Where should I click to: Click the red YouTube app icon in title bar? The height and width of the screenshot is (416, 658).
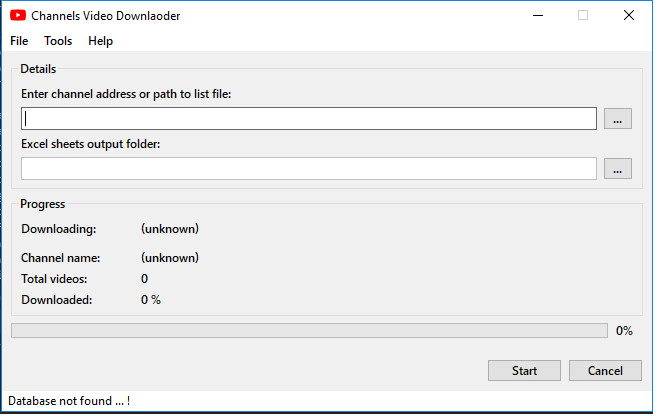point(18,16)
